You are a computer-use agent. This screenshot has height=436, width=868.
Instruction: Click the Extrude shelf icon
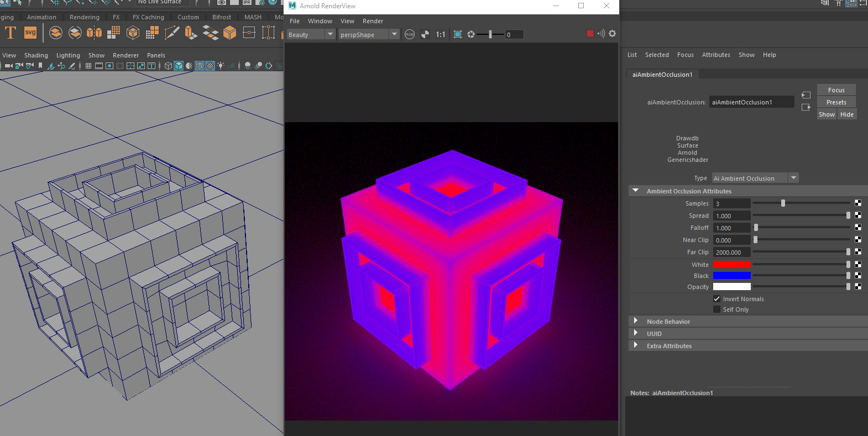click(x=191, y=33)
